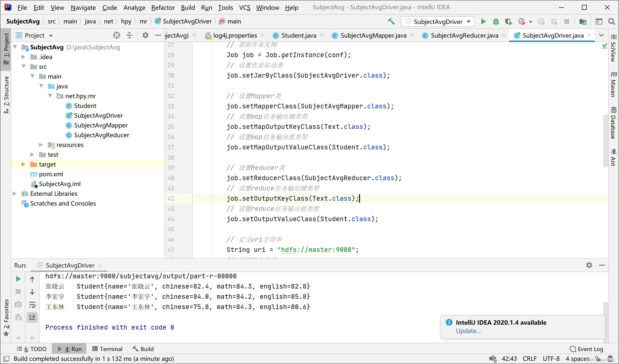Viewport: 619px width, 364px height.
Task: Click the Build project hammer icon
Action: click(391, 22)
